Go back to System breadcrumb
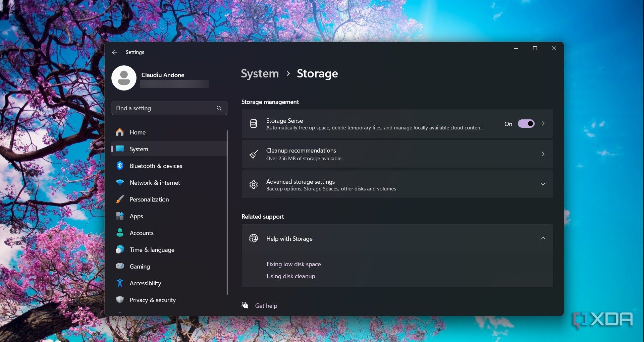 (260, 73)
